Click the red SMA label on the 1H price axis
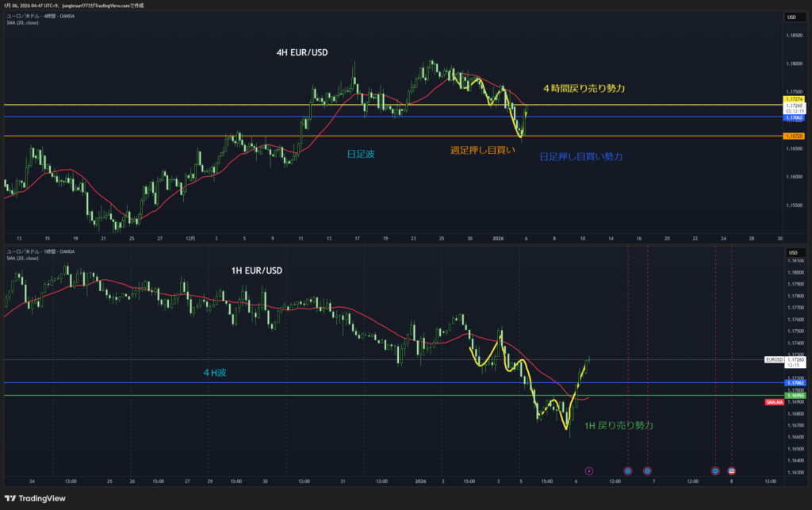Screen dimensions: 812x510 point(775,402)
